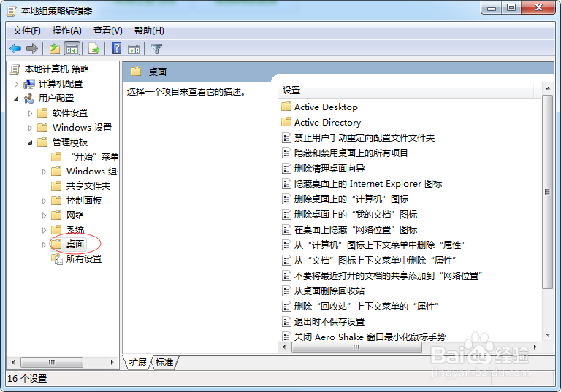
Task: Click the Forward arrow toolbar icon
Action: (x=32, y=48)
